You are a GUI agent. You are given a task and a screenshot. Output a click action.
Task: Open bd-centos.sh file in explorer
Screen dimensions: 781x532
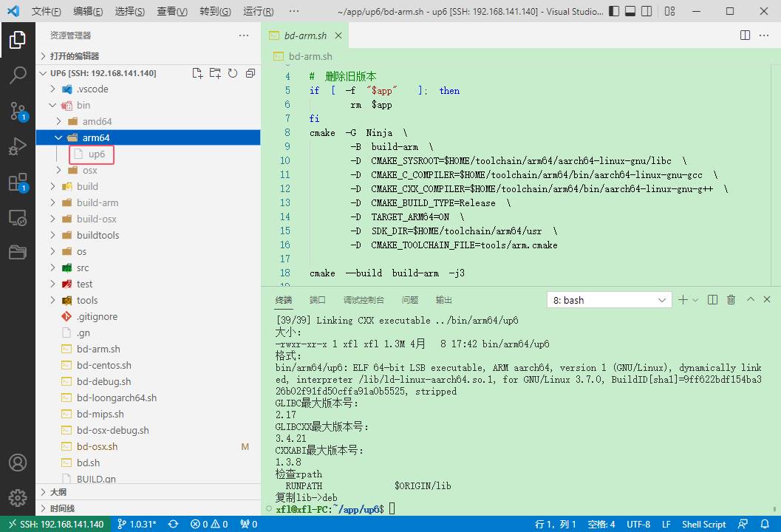pyautogui.click(x=103, y=365)
